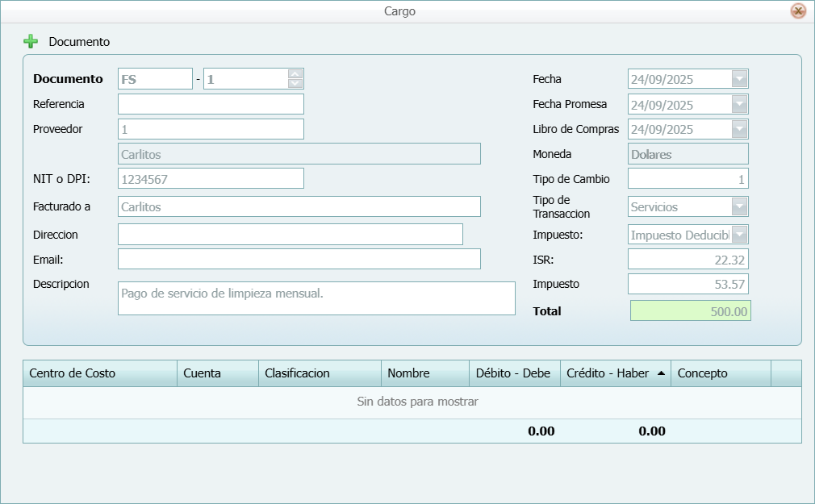The width and height of the screenshot is (815, 504).
Task: Open the Fecha date dropdown
Action: click(x=739, y=79)
